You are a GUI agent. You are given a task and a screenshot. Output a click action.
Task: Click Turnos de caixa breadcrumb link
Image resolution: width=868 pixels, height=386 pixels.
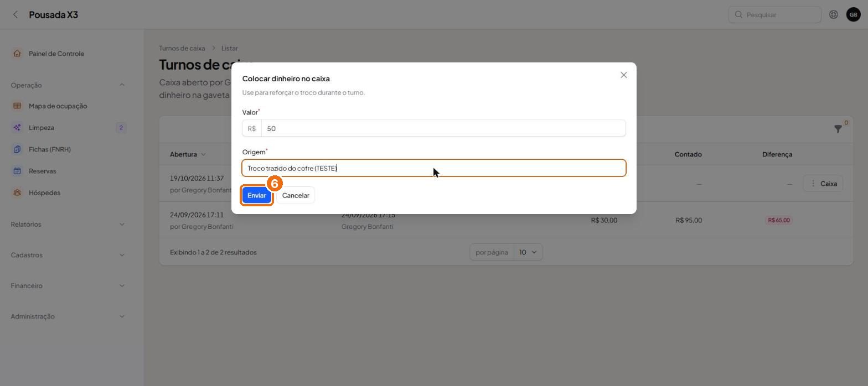(182, 48)
